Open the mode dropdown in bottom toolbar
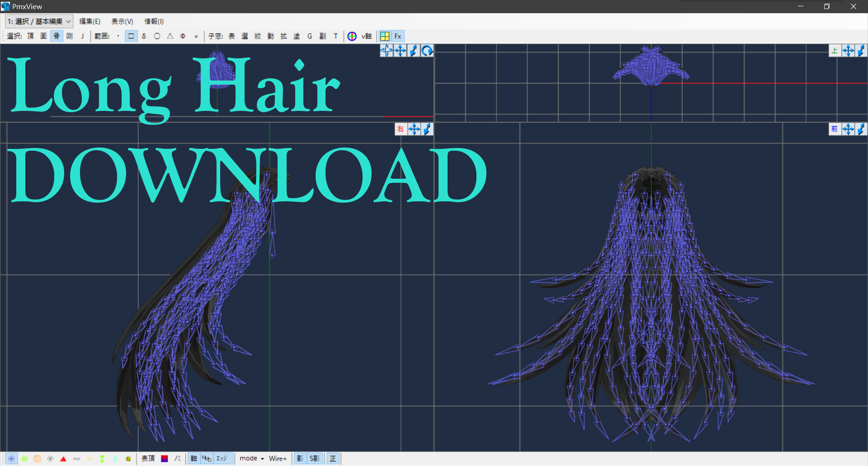The width and height of the screenshot is (868, 466). pos(251,458)
